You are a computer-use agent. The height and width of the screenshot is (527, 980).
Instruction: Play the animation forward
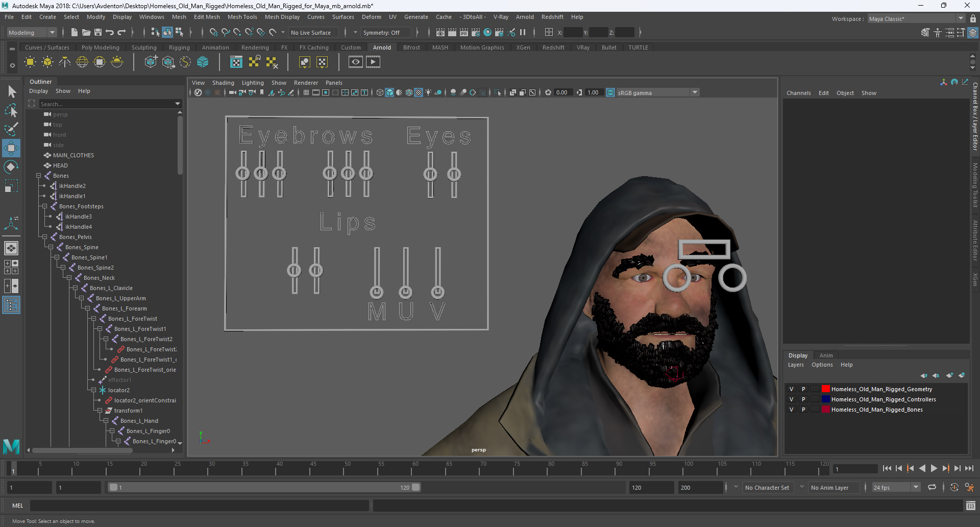tap(934, 468)
